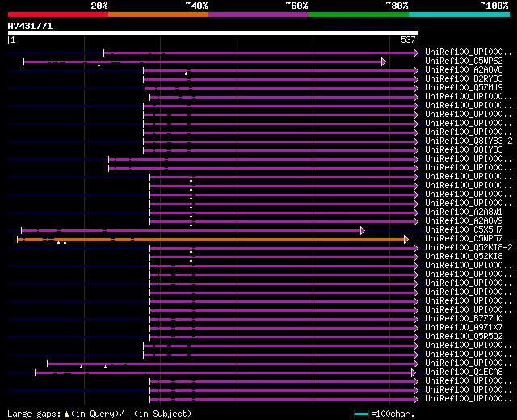Click the cyan 100char scale bar
517x420 pixels.
pos(361,414)
